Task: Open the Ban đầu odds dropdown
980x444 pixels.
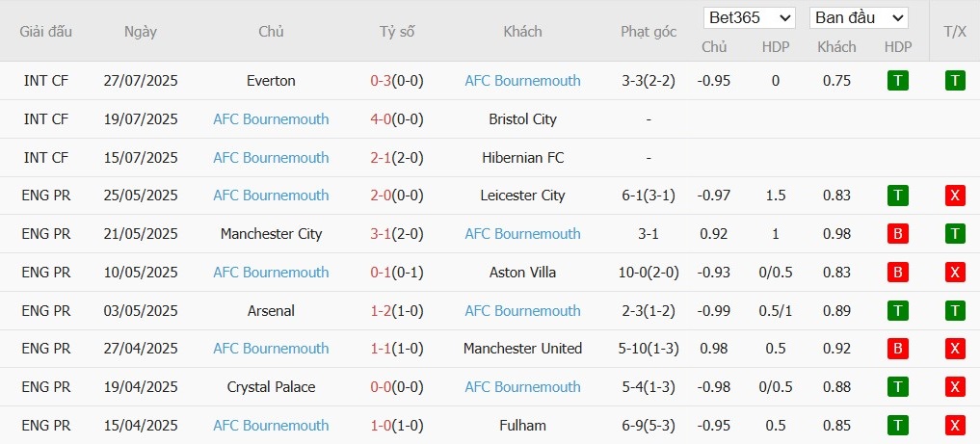Action: click(x=859, y=17)
